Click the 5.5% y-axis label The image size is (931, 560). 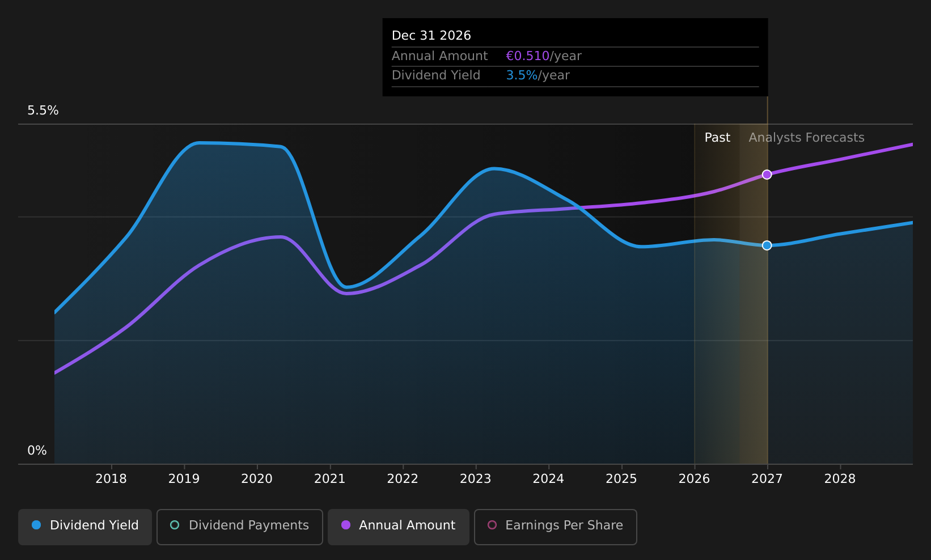pyautogui.click(x=43, y=111)
